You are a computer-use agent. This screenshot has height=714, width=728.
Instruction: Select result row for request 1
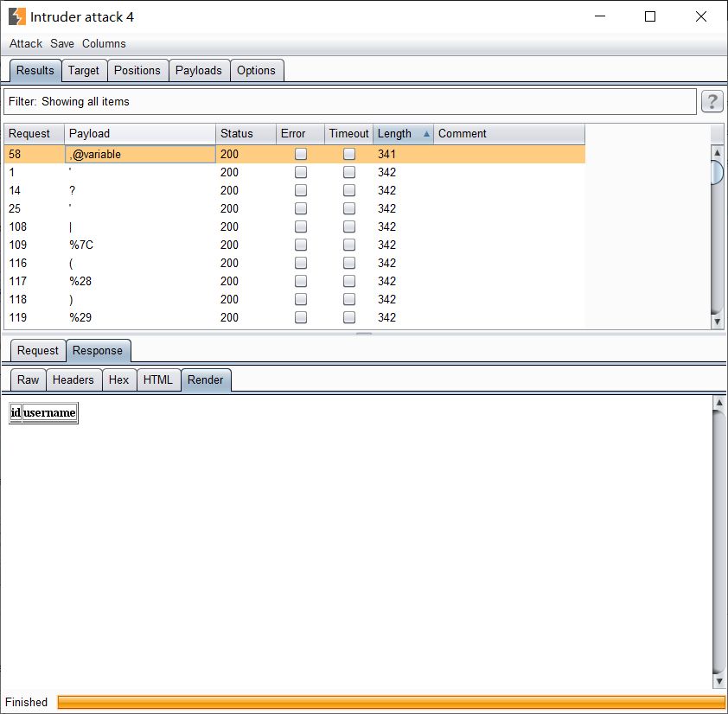point(294,172)
